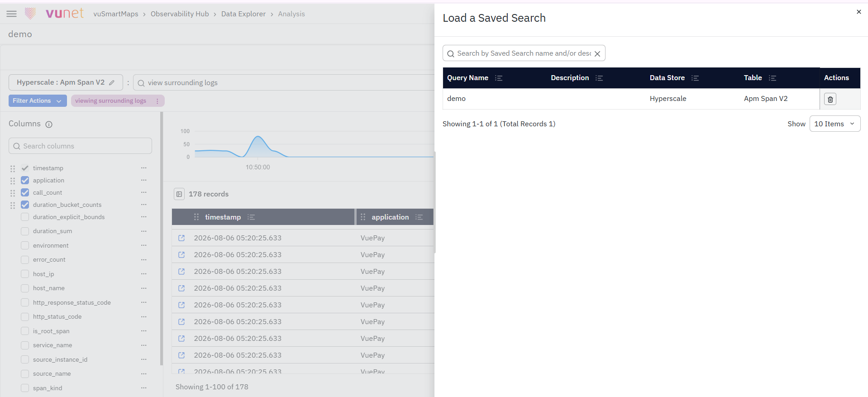Screen dimensions: 868x397
Task: Open third record's details link icon
Action: pos(181,272)
